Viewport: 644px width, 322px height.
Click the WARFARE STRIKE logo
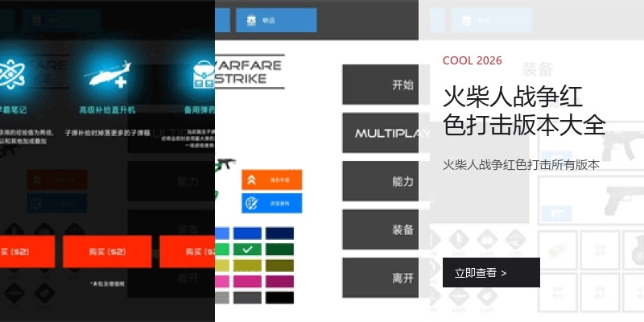coord(250,72)
